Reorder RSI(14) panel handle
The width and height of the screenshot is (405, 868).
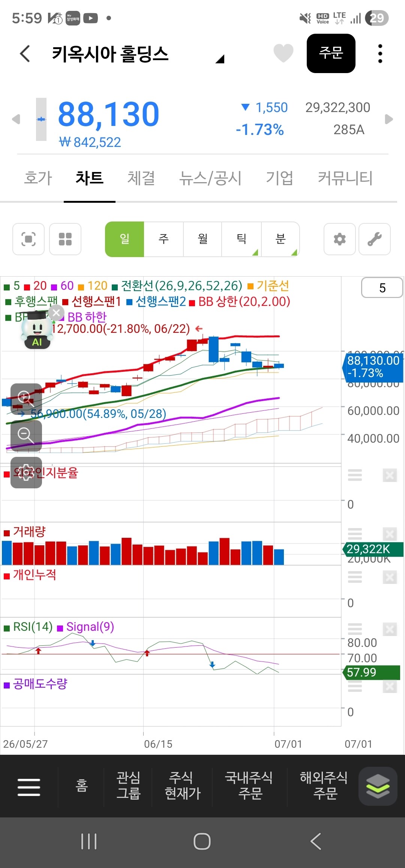(x=355, y=629)
